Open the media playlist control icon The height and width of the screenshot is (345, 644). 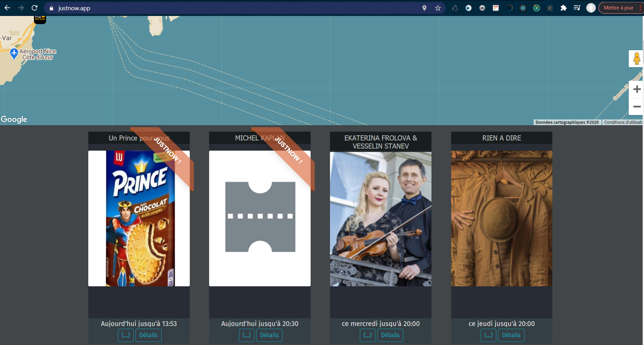(577, 8)
